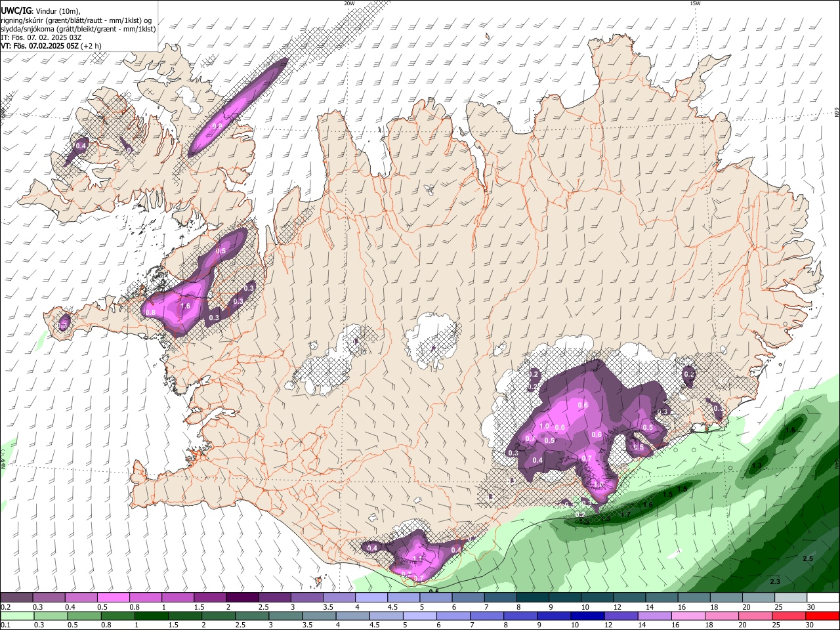The image size is (840, 630).
Task: Click the UWC/IG Vindur (10m) title text
Action: click(40, 10)
